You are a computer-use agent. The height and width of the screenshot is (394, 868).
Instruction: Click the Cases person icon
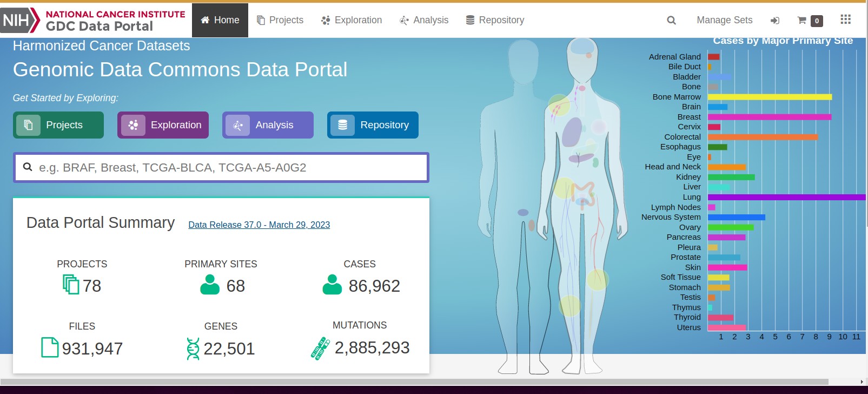tap(332, 285)
